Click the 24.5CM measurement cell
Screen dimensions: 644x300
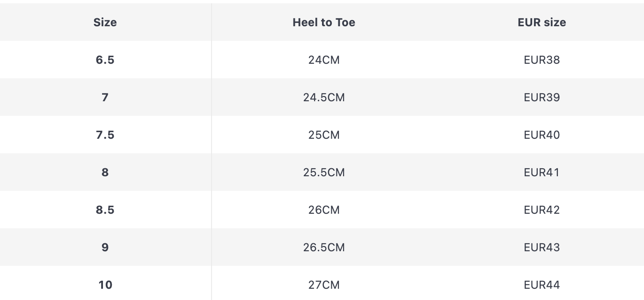click(324, 97)
